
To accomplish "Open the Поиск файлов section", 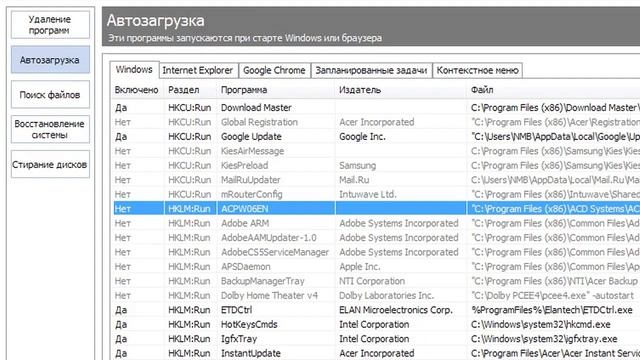I will click(x=50, y=95).
